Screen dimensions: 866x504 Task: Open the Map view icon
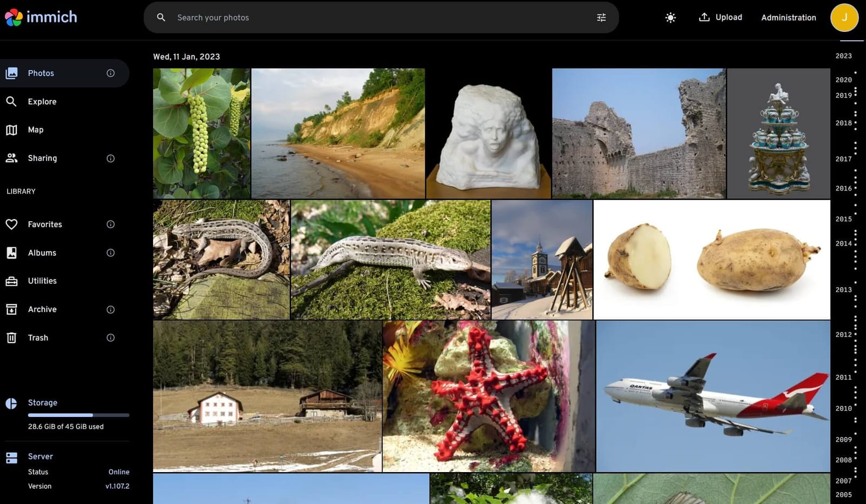tap(12, 129)
